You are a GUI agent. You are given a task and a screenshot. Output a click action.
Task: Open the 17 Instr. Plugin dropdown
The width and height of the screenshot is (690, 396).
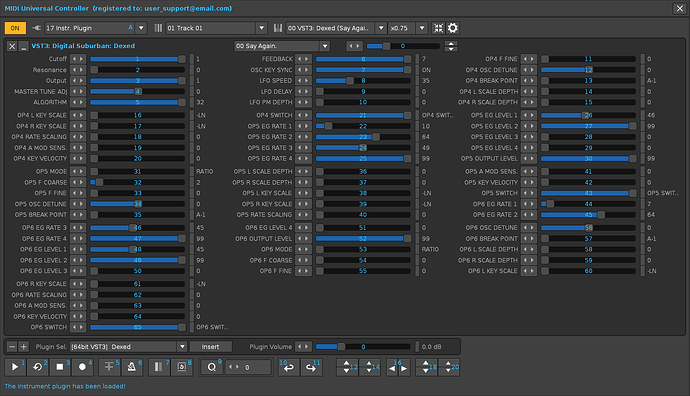(141, 28)
